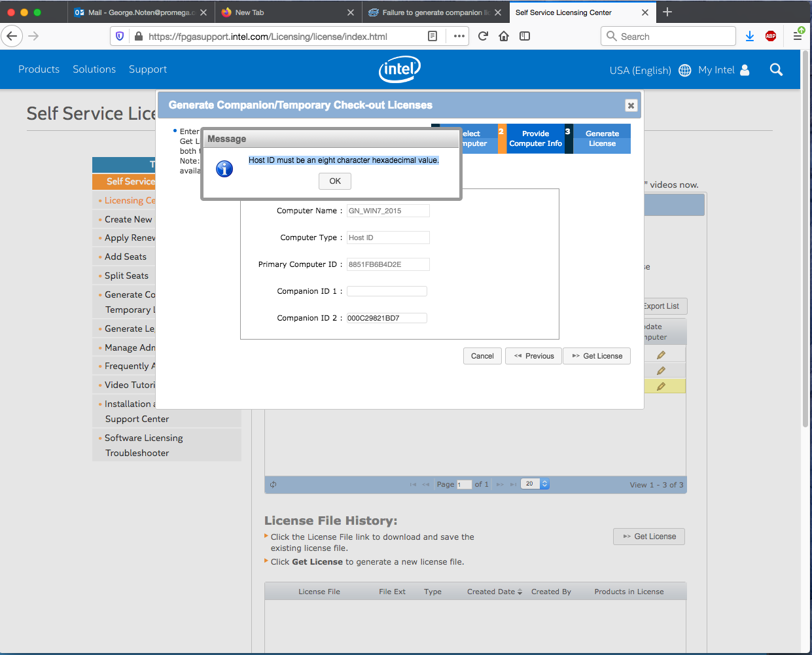Image resolution: width=812 pixels, height=655 pixels.
Task: Click the Primary Computer ID field
Action: coord(388,264)
